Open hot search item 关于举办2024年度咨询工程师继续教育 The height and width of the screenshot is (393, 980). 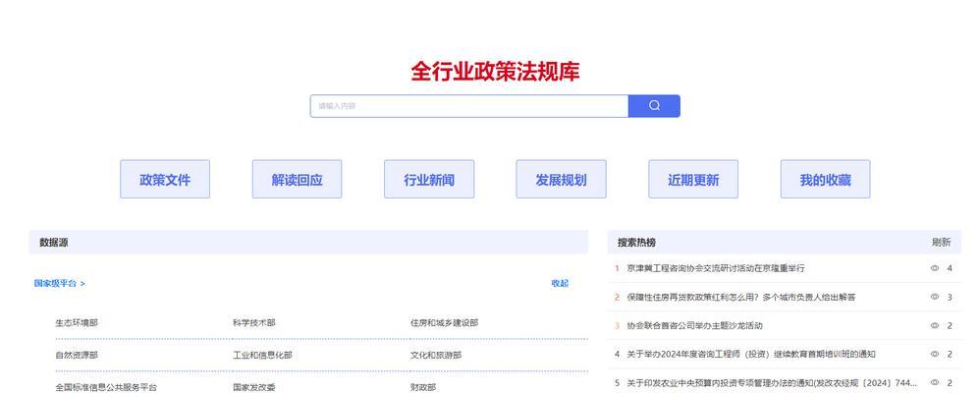point(751,355)
